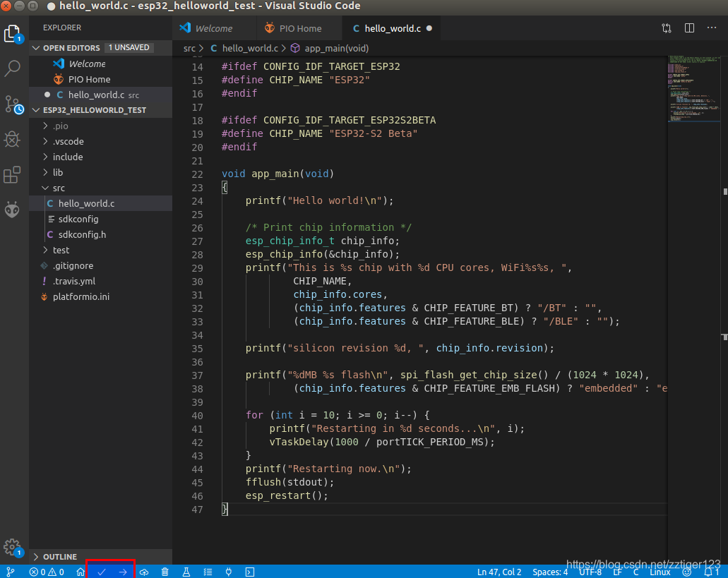The image size is (728, 578).
Task: Click the Open Changes compare icon
Action: 667,28
